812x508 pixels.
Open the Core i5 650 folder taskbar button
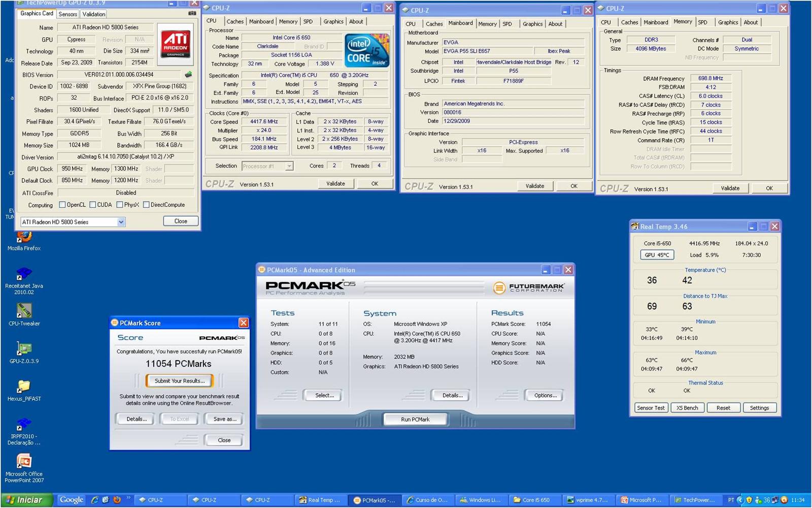coord(534,500)
